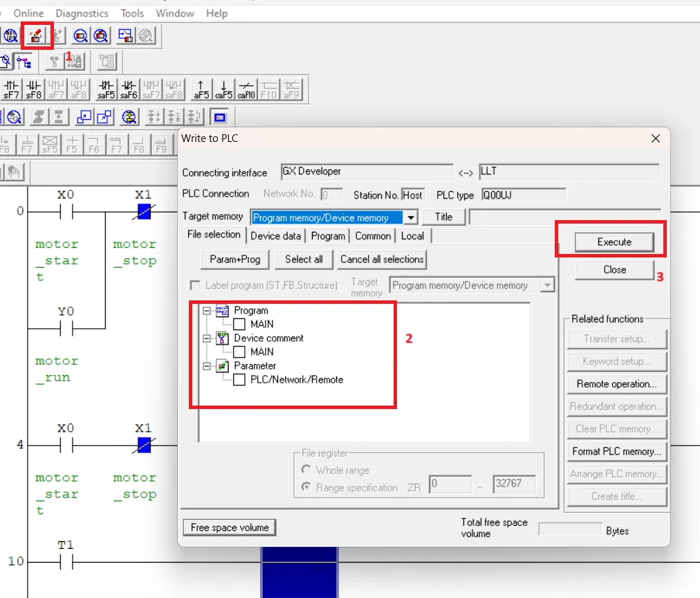The height and width of the screenshot is (598, 700).
Task: Open the Target memory dropdown
Action: coord(411,217)
